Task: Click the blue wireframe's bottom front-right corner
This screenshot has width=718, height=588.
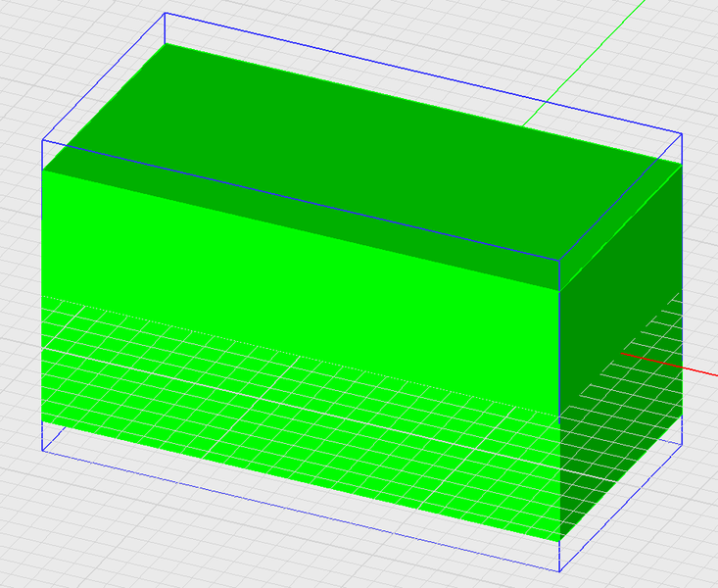Action: point(559,571)
